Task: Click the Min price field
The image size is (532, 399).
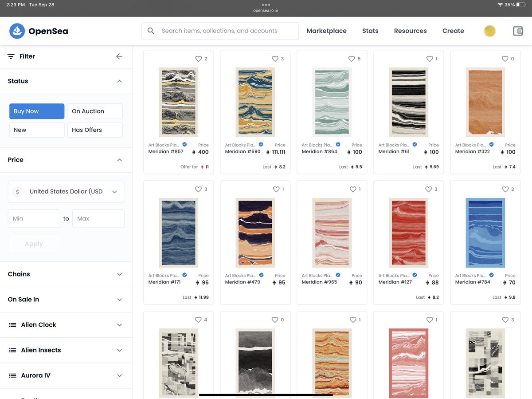Action: 34,219
